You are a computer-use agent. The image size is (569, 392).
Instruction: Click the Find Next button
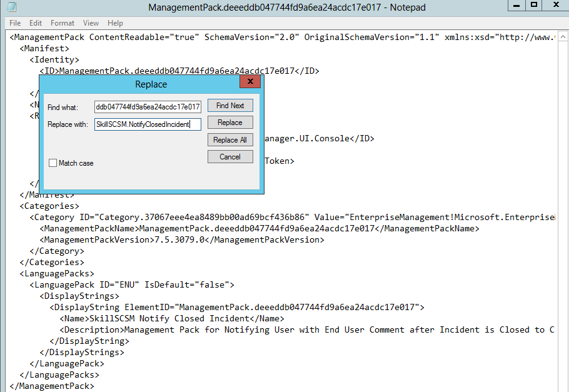[230, 106]
